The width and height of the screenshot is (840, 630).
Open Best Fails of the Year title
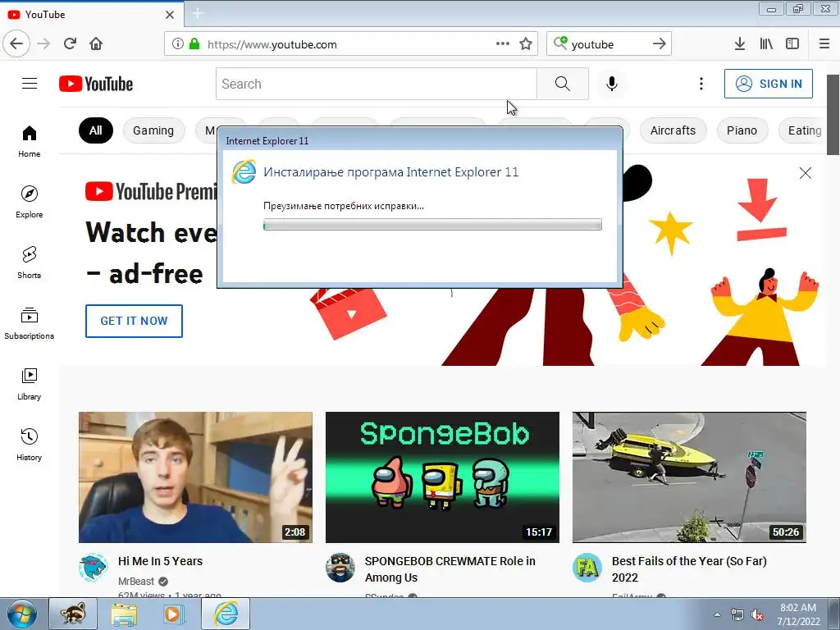689,569
